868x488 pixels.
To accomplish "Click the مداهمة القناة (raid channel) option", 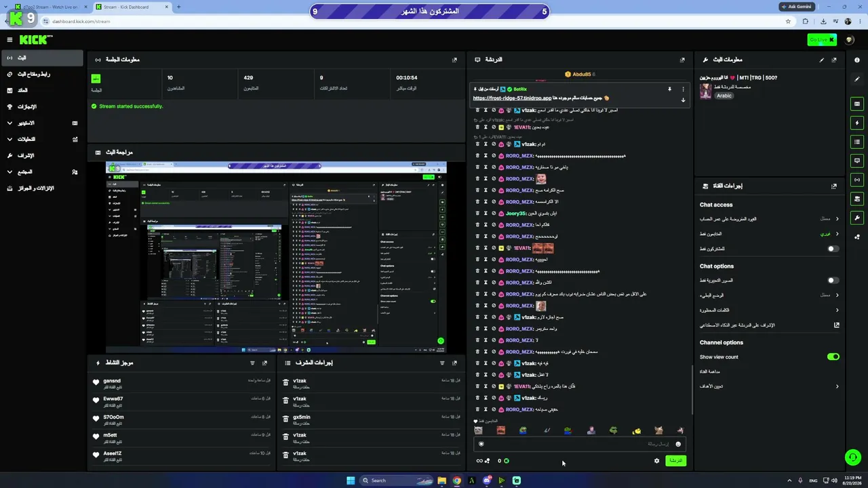I will tap(709, 371).
